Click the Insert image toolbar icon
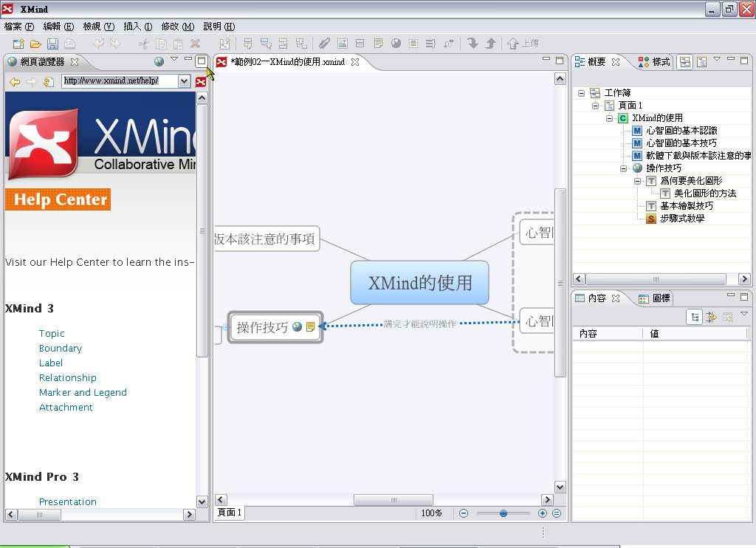This screenshot has width=756, height=548. (x=343, y=44)
